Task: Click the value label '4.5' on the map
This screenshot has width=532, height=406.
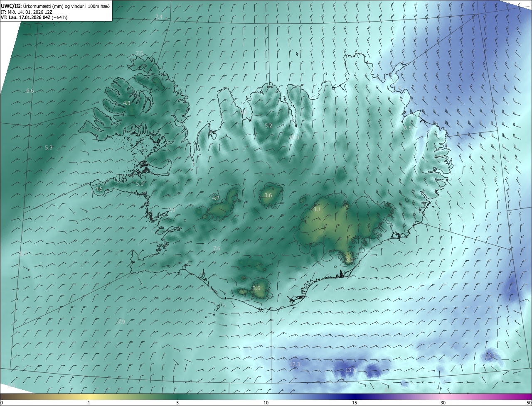Action: click(99, 188)
